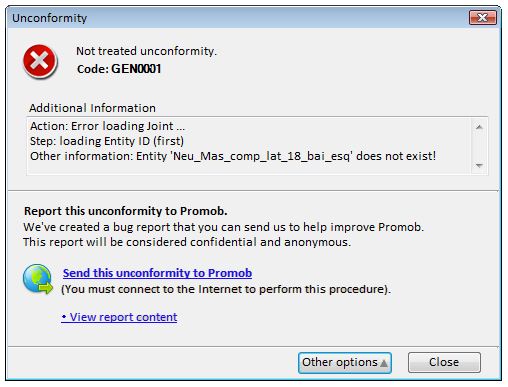Close the Unconformity dialog via title bar X
Image resolution: width=508 pixels, height=387 pixels.
pyautogui.click(x=483, y=17)
